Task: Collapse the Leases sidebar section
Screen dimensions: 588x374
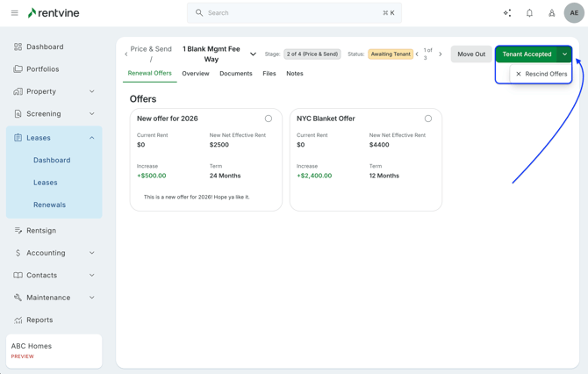Action: pyautogui.click(x=91, y=138)
